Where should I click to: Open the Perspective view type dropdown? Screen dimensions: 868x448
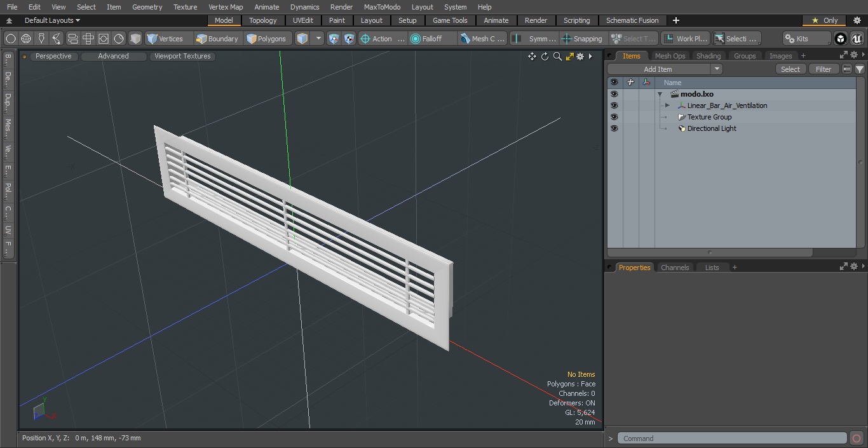click(54, 57)
